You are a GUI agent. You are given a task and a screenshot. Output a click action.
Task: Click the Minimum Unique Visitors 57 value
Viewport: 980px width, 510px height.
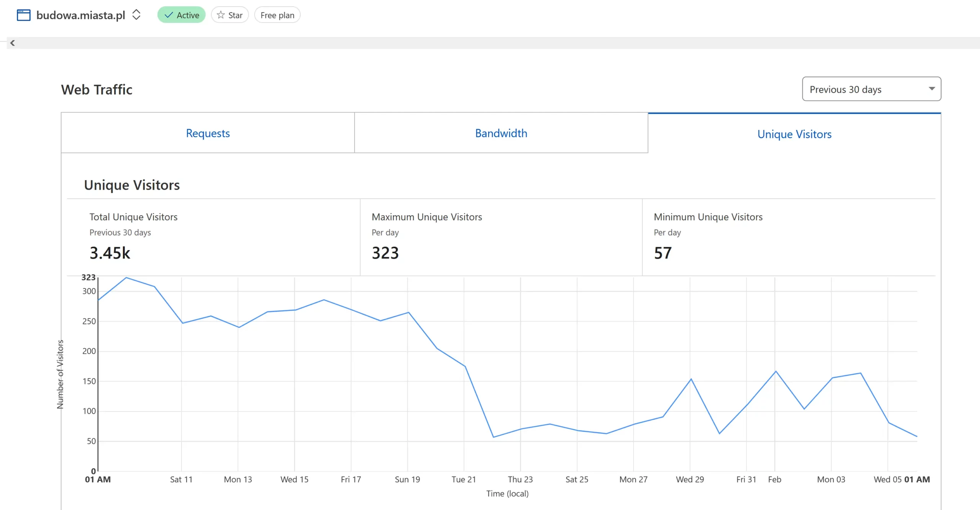pyautogui.click(x=663, y=253)
